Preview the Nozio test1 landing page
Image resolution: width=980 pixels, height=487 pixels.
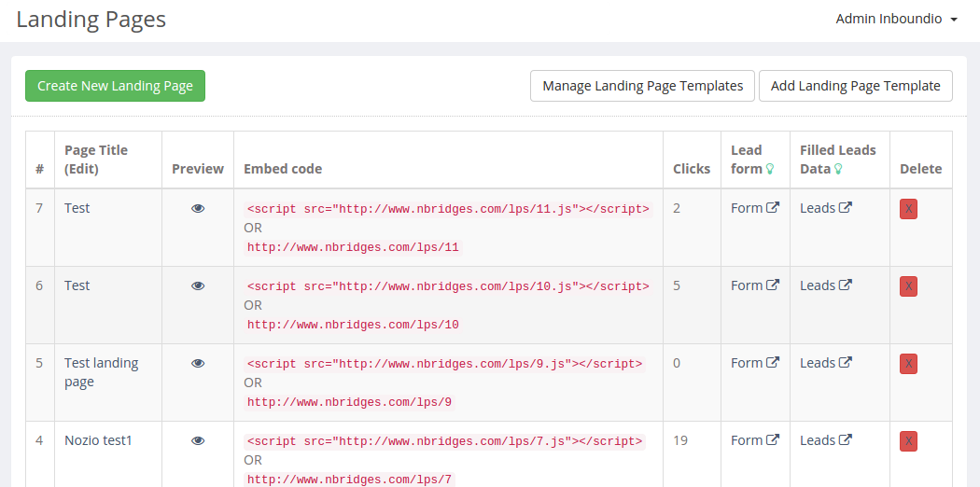pyautogui.click(x=198, y=441)
